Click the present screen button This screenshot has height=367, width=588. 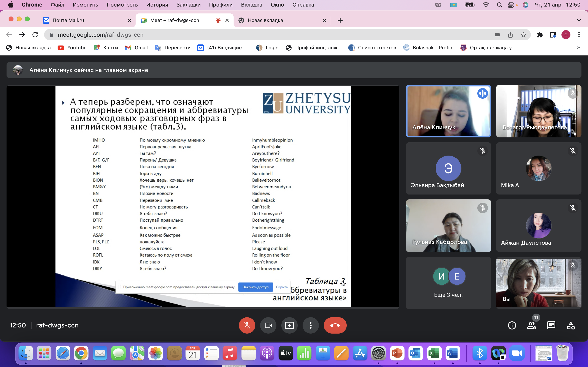[289, 325]
